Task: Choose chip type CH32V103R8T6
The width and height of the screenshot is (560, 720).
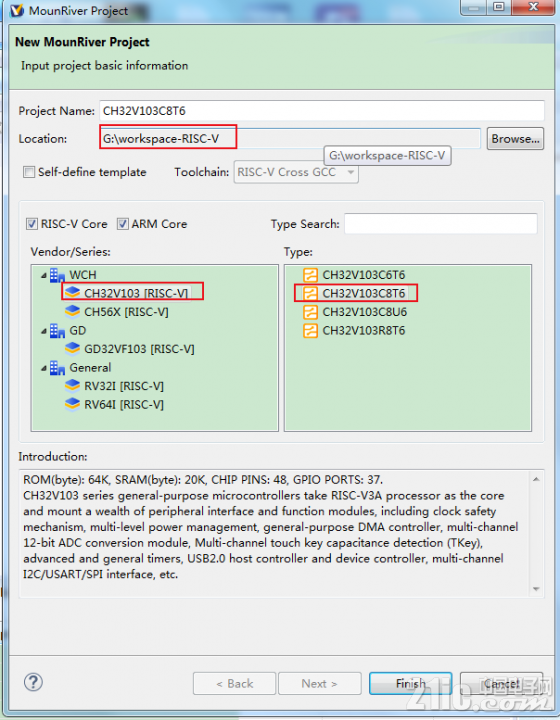Action: 364,331
